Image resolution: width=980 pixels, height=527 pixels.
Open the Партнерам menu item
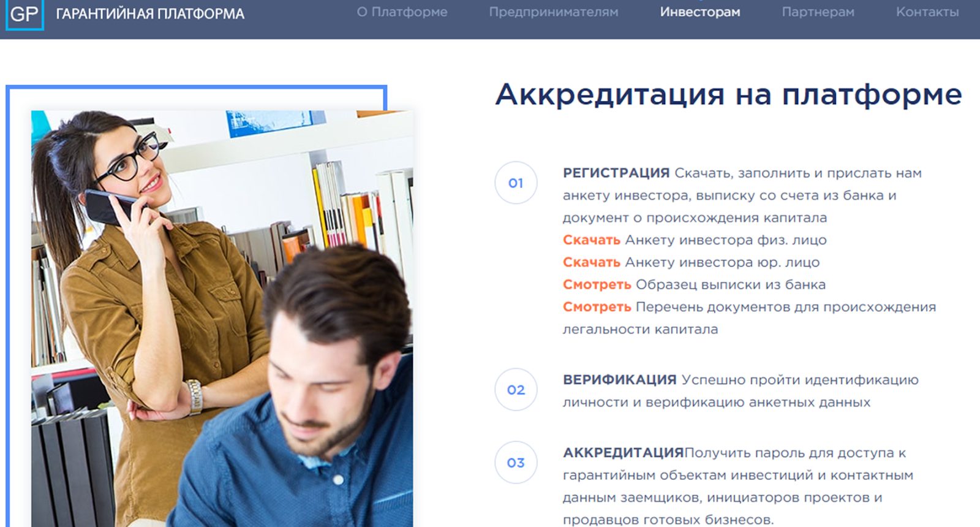[x=818, y=12]
